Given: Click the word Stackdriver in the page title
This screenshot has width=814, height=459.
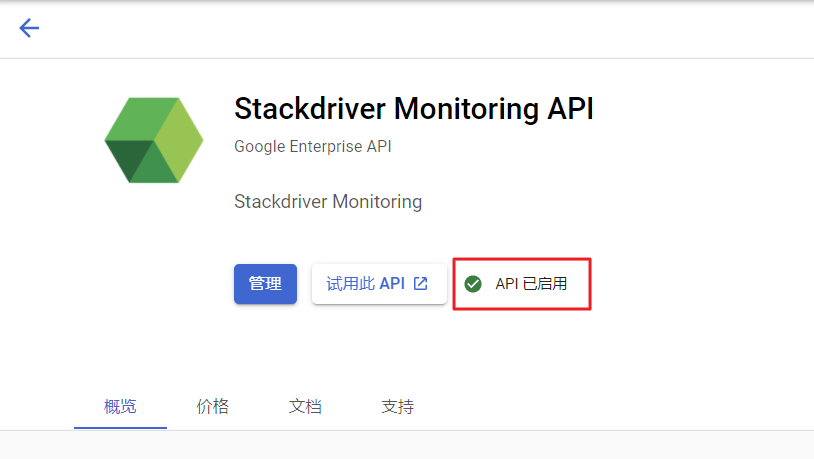Looking at the screenshot, I should [304, 109].
